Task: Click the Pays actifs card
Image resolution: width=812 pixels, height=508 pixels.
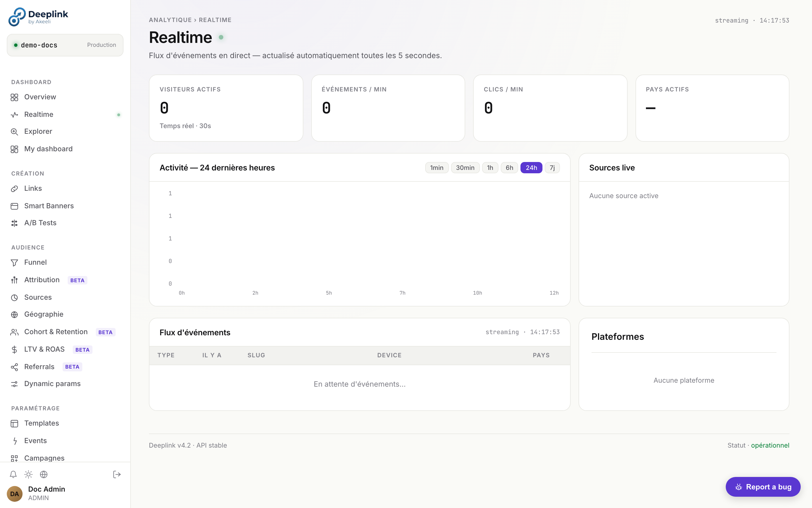Action: [x=712, y=108]
